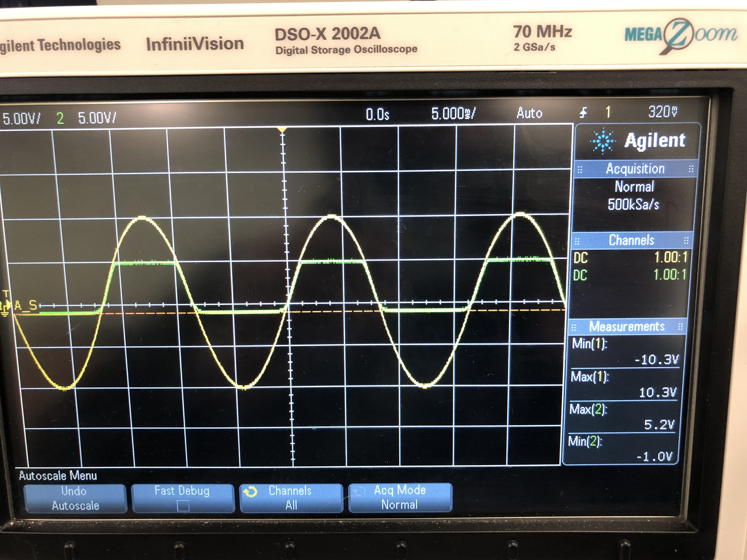Click the orange trigger time reference marker
This screenshot has height=560, width=747.
click(x=282, y=130)
